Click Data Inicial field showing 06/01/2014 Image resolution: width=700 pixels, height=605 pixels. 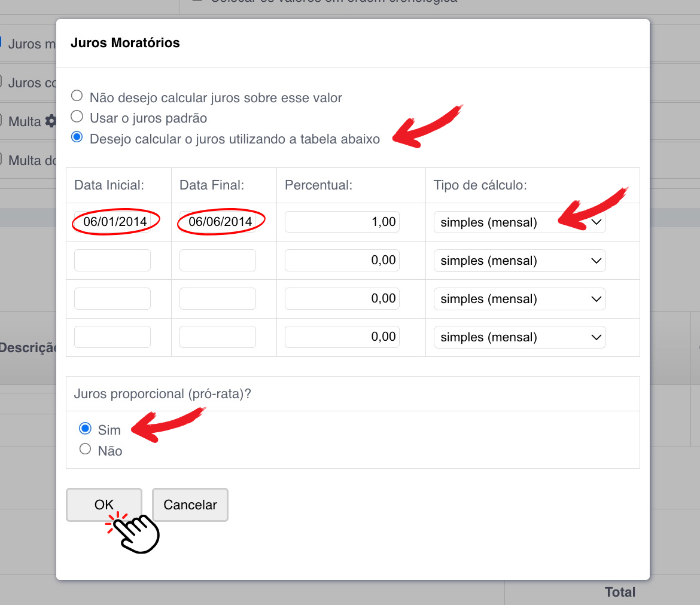click(x=112, y=222)
